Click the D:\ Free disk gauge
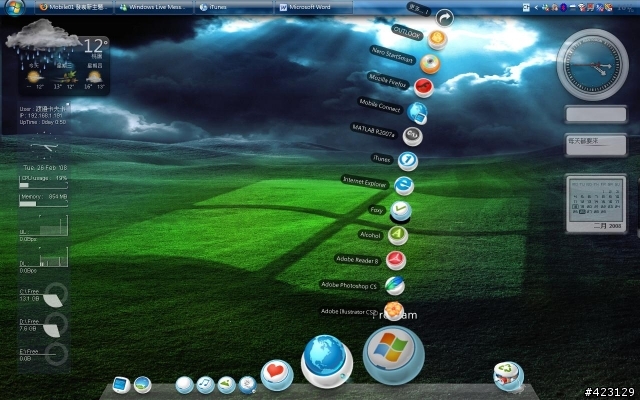The height and width of the screenshot is (400, 640). (x=55, y=325)
